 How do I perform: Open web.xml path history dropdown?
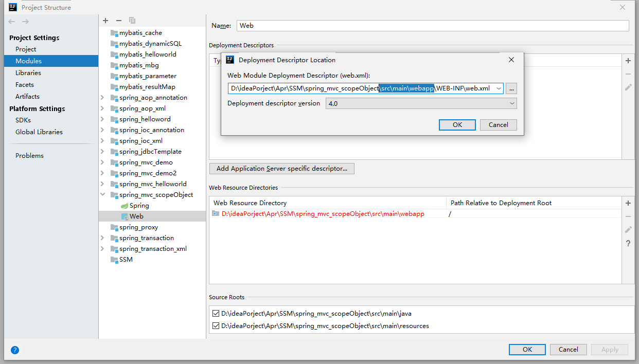pyautogui.click(x=499, y=88)
